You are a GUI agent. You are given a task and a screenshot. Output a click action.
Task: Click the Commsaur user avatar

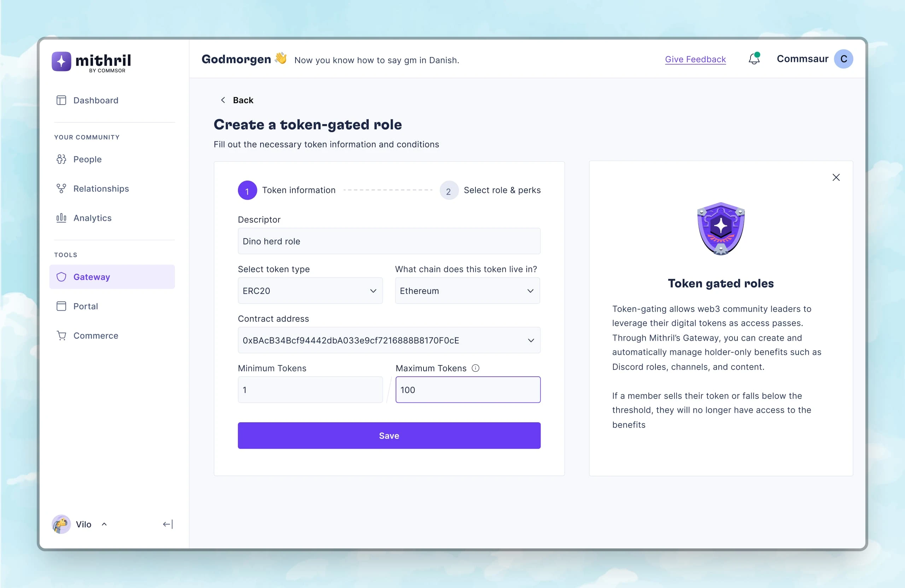844,59
